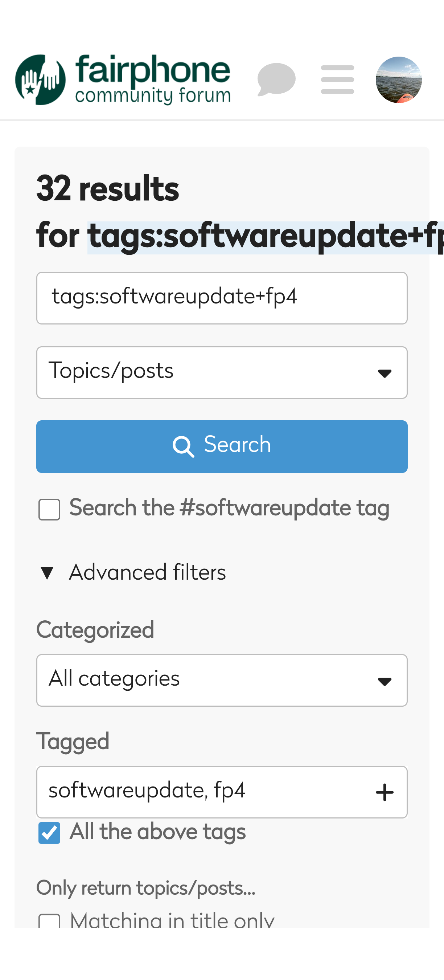Uncheck All the above tags

(49, 833)
